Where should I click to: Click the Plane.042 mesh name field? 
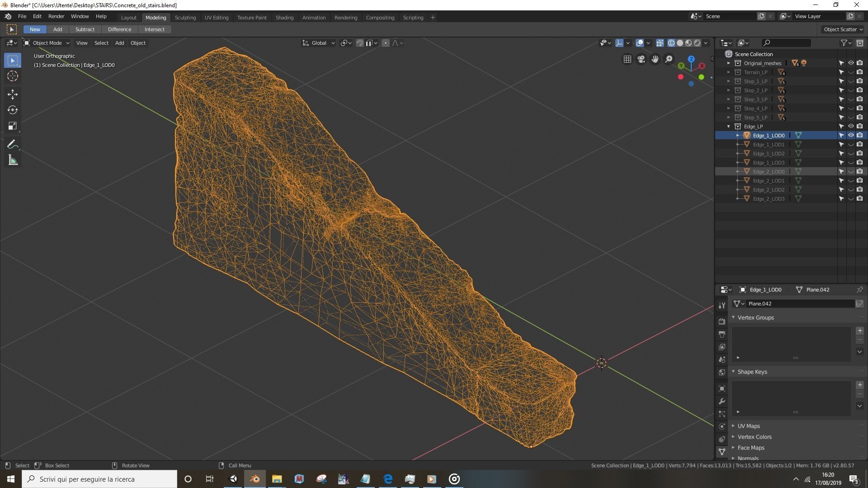[799, 304]
